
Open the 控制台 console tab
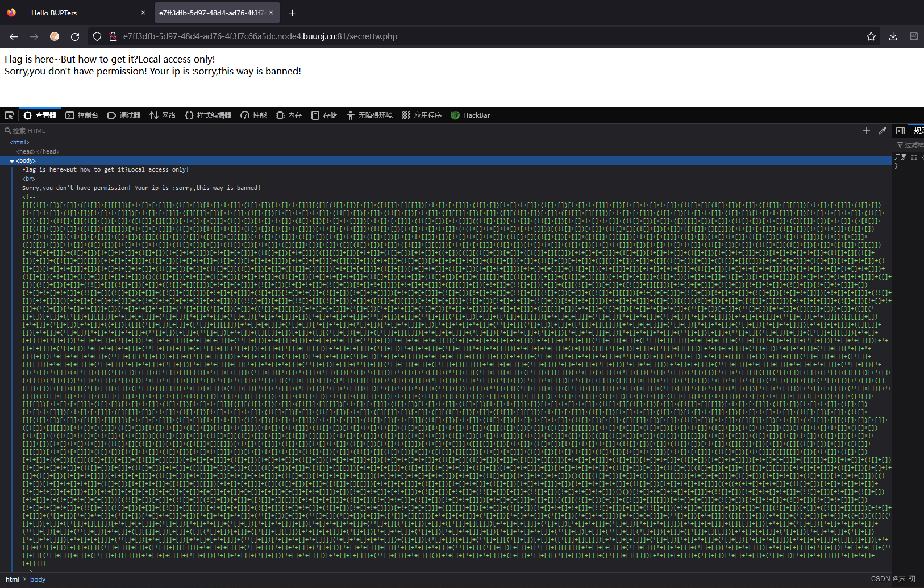point(82,115)
